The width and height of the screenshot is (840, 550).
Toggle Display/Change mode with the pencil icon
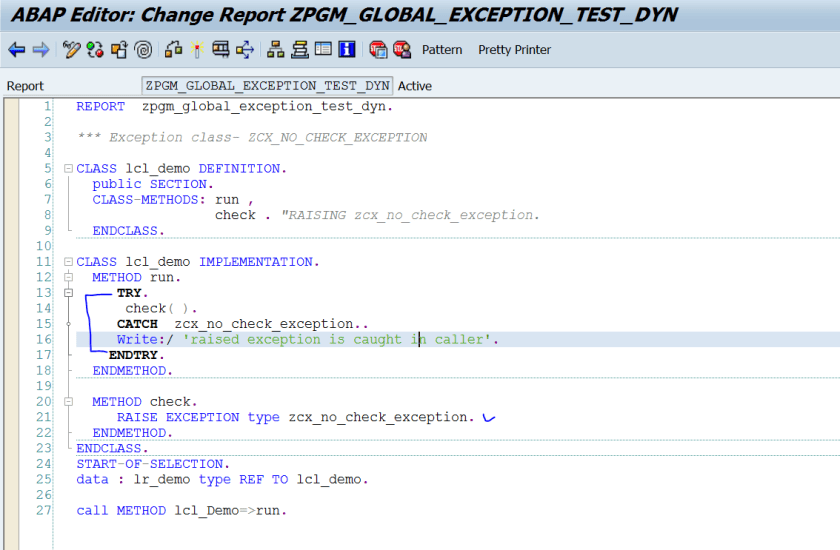[71, 50]
